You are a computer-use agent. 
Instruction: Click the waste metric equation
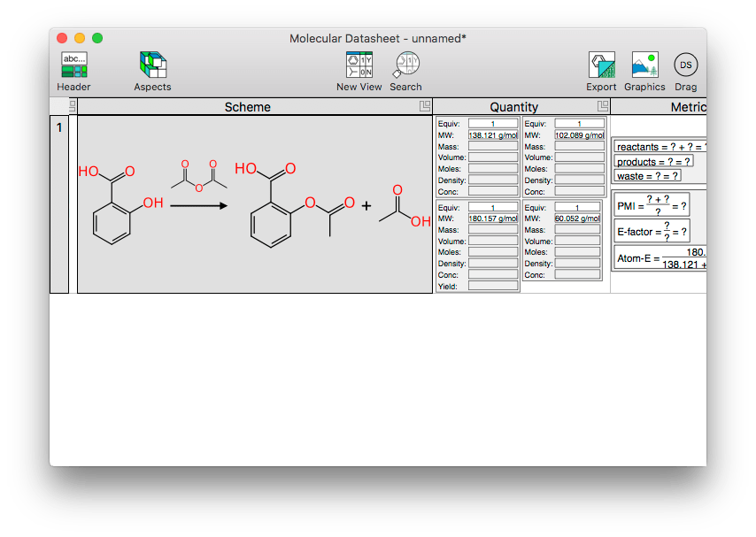coord(648,176)
